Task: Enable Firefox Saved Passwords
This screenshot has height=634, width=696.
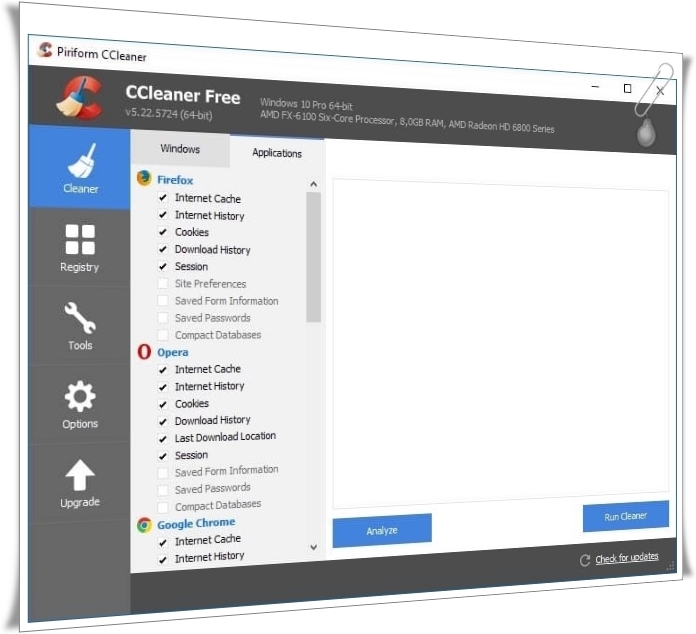Action: pyautogui.click(x=163, y=318)
